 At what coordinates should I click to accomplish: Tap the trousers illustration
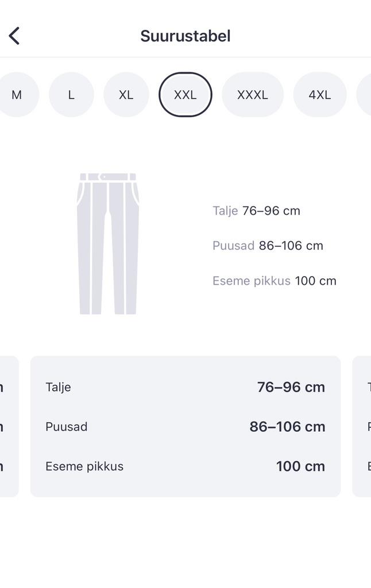coord(108,243)
